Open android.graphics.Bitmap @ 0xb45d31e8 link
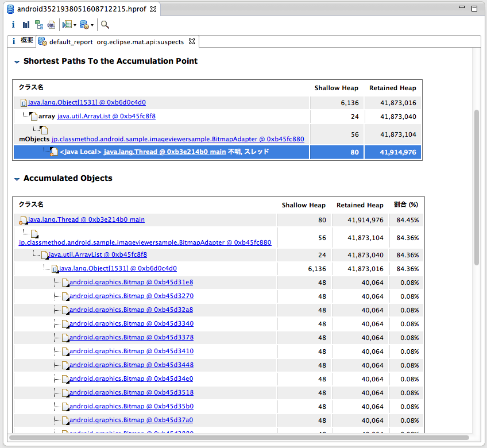This screenshot has height=448, width=487. point(130,282)
